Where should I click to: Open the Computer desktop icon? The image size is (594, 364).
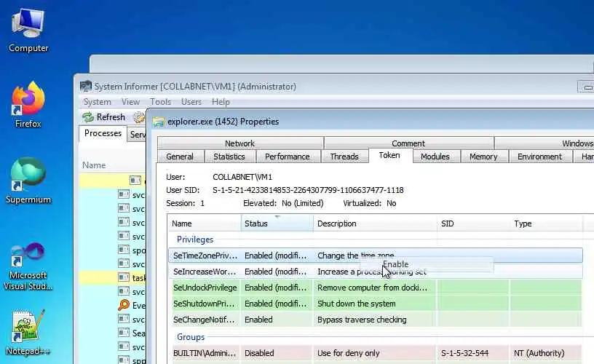28,31
